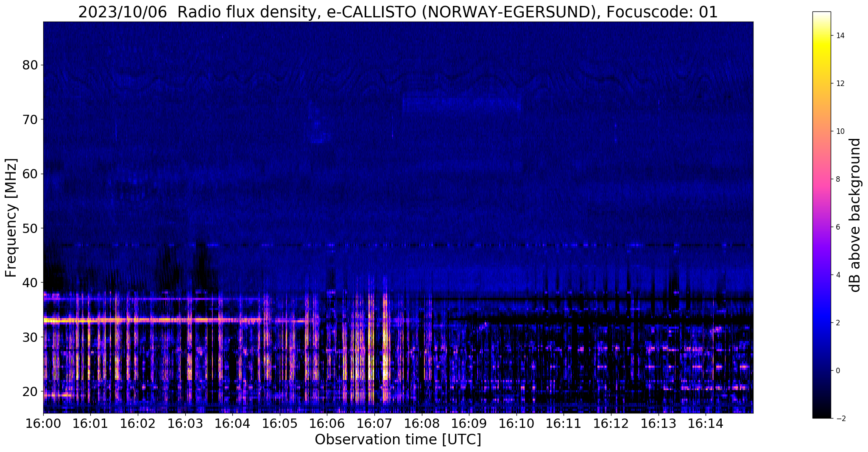The height and width of the screenshot is (452, 868).
Task: Click the 16:08 time tick label
Action: [x=422, y=423]
